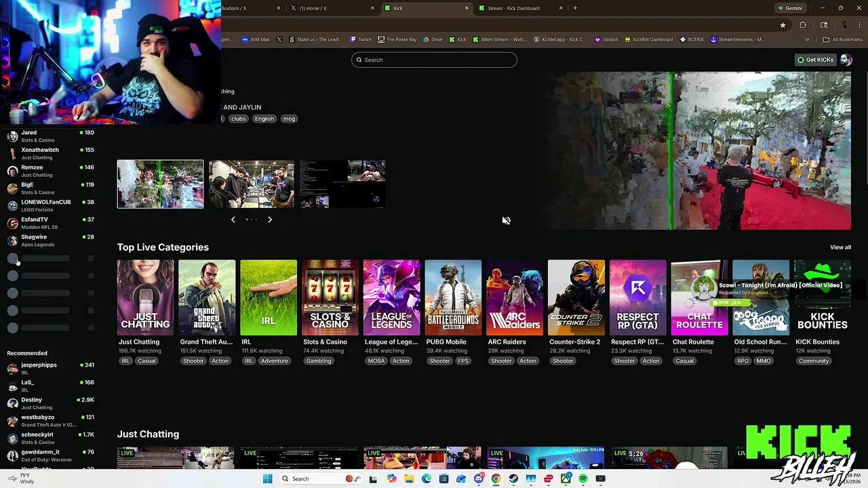Open schneckyirl in the Recommended list
This screenshot has width=868, height=488.
[x=51, y=438]
